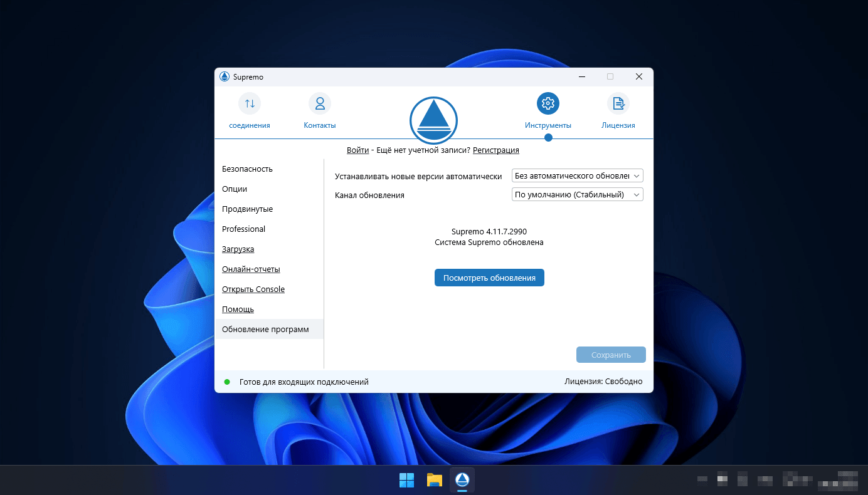Click the Войти sign-in link
Screen dimensions: 868x495
point(357,150)
